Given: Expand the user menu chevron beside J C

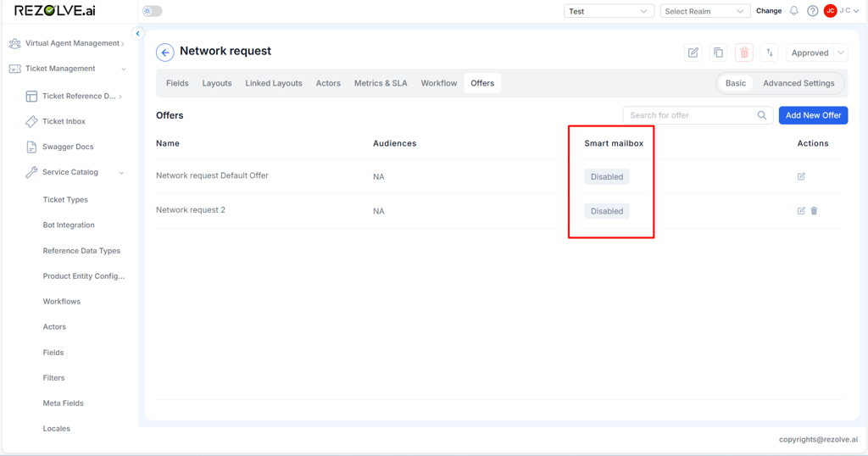Looking at the screenshot, I should [856, 11].
